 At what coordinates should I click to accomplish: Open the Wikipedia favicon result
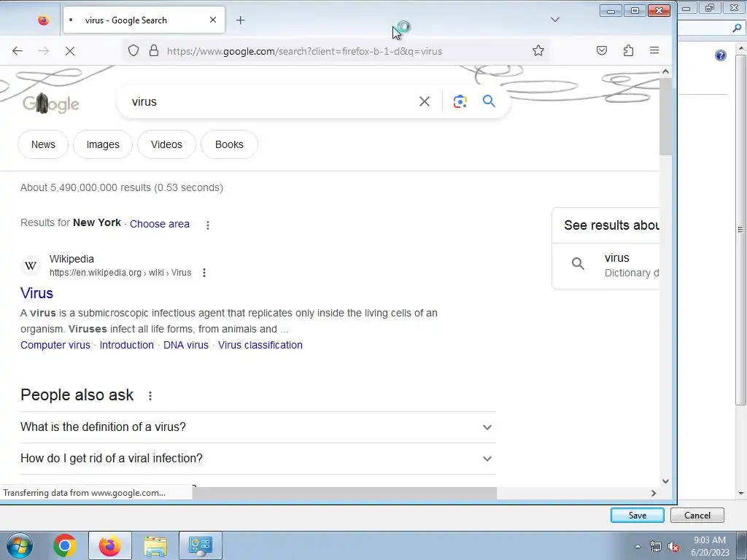point(31,265)
